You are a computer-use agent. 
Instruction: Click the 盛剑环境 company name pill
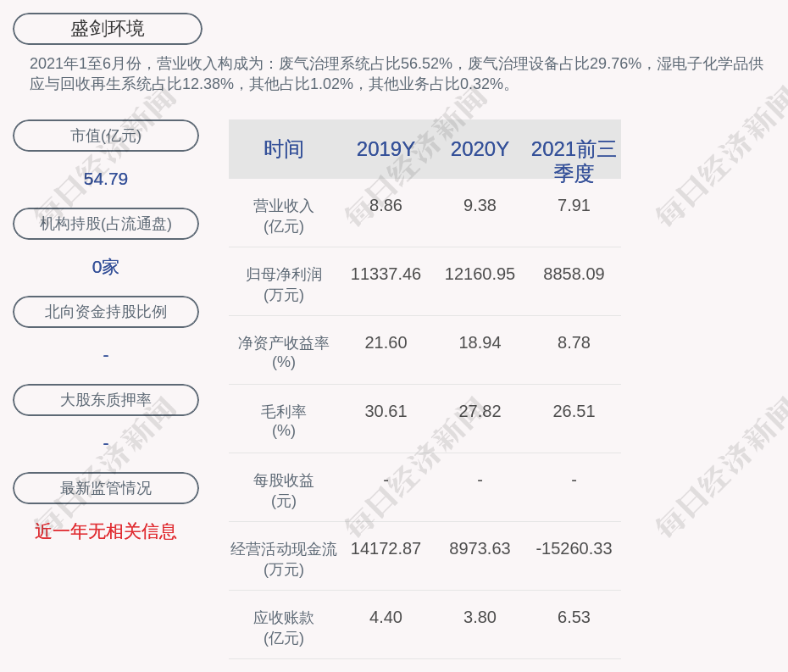[108, 29]
